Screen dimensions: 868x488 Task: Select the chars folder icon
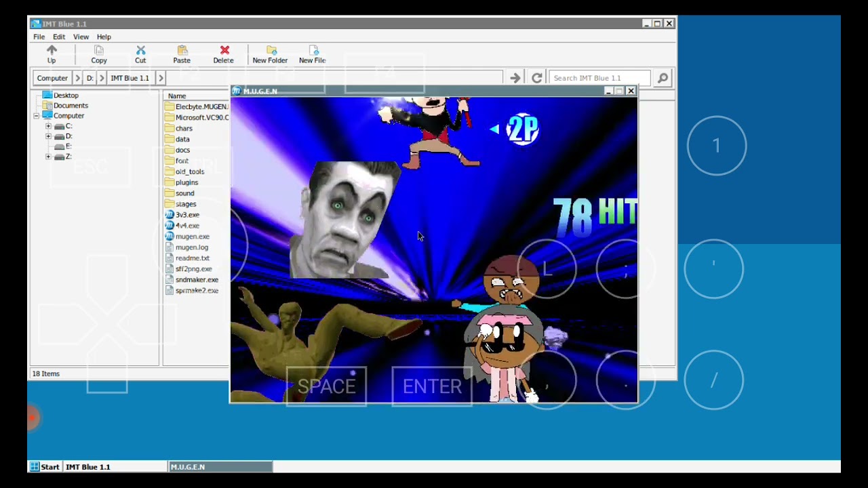(170, 128)
